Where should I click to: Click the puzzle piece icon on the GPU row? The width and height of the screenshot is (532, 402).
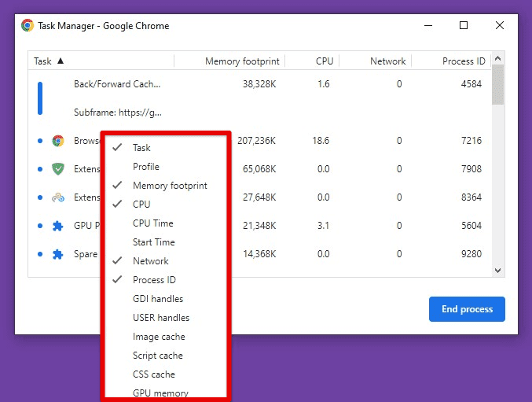click(x=58, y=226)
